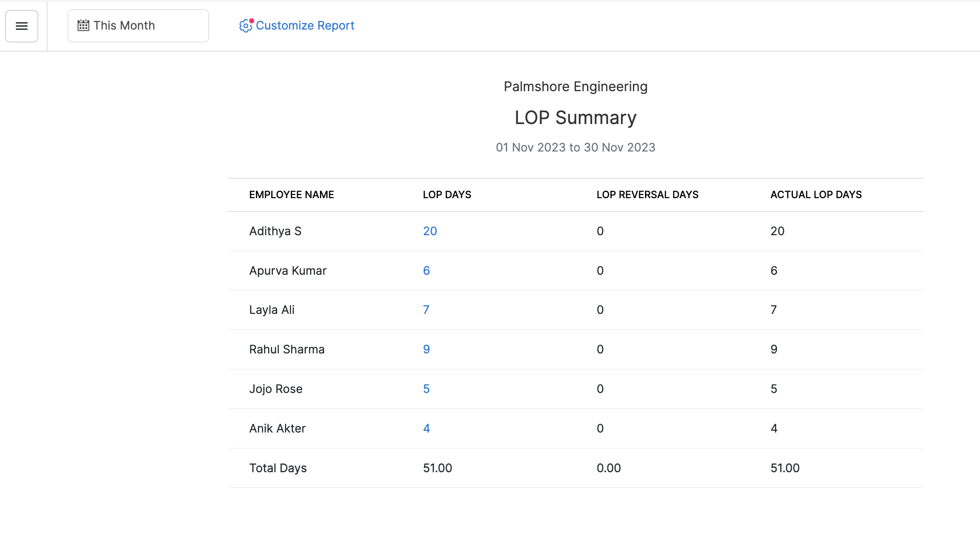
Task: Click Apurva Kumar's LOP days value 6
Action: point(426,270)
